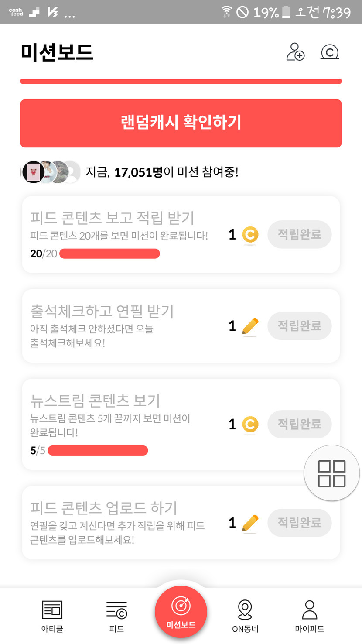Open the ON동네 location tab
The width and height of the screenshot is (362, 644).
coord(245,616)
